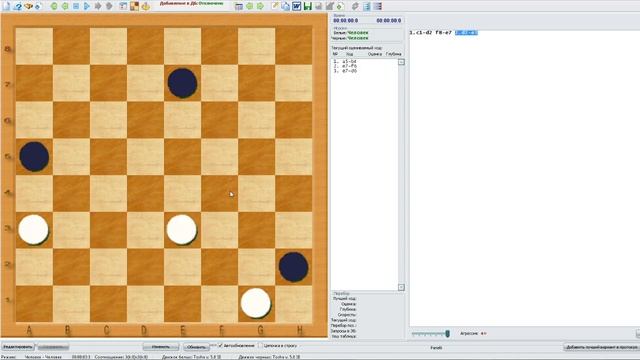Click move list scrollbar down arrow
The width and height of the screenshot is (640, 360).
point(401,287)
